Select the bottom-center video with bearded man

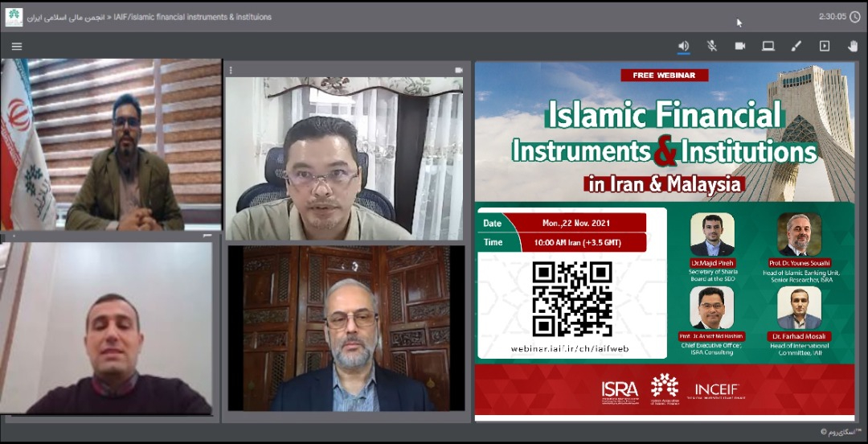[x=346, y=328]
